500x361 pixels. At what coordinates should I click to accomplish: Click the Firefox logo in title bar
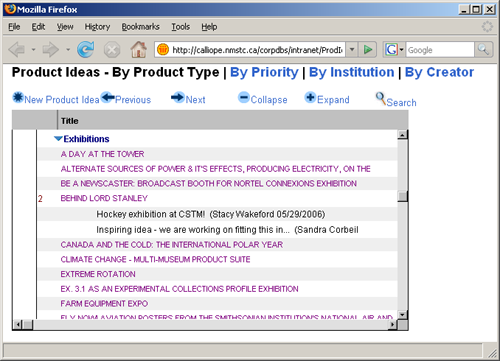[10, 9]
